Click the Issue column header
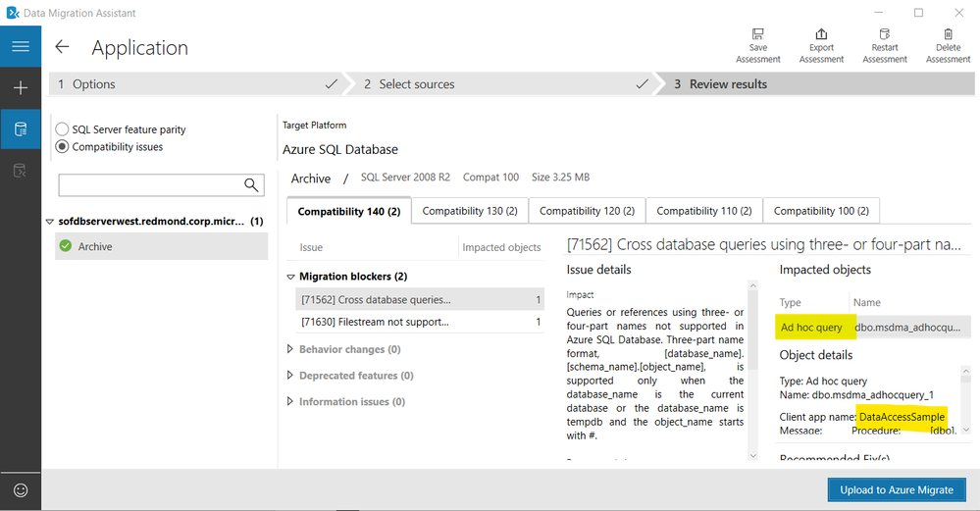 click(x=311, y=247)
